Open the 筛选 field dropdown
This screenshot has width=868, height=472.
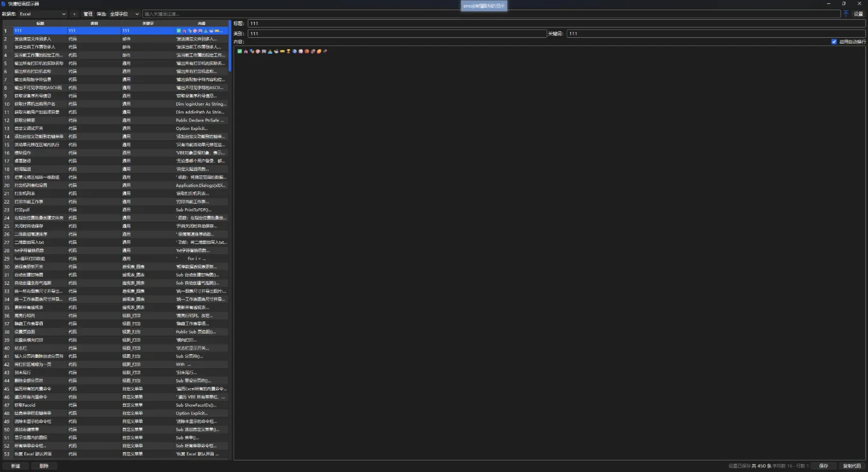[124, 13]
